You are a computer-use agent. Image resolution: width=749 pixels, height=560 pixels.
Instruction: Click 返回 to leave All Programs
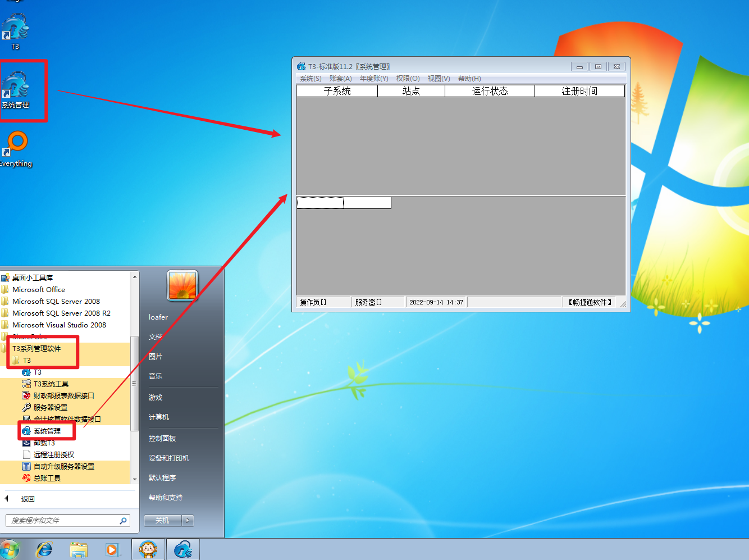pyautogui.click(x=28, y=499)
